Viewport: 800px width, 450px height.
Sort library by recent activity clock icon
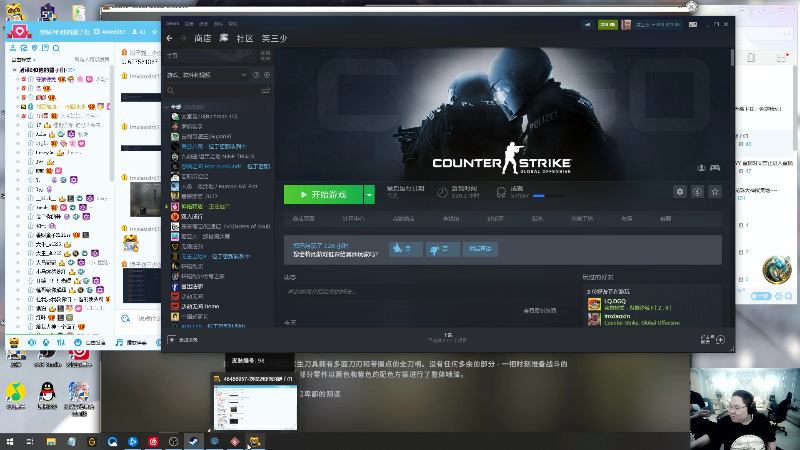tap(256, 75)
